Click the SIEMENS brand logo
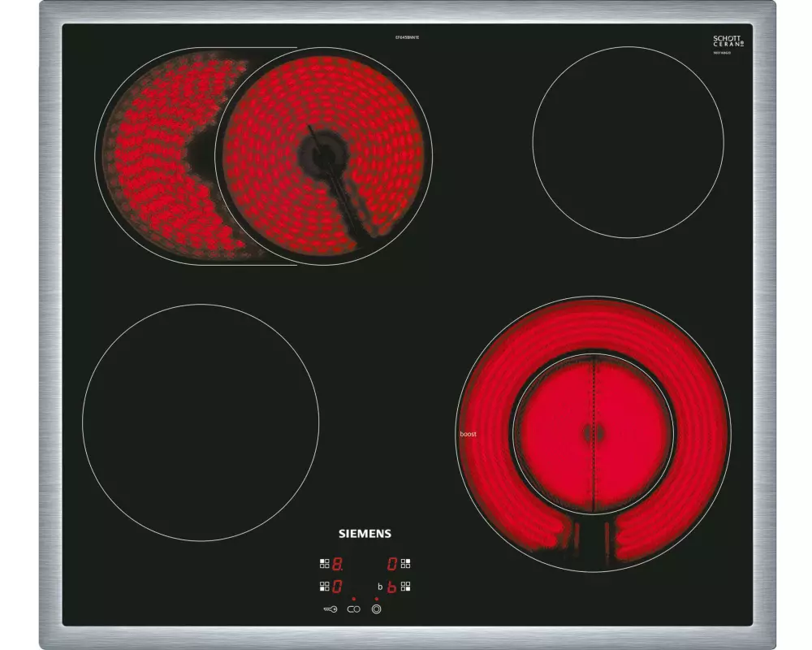812x650 pixels. coord(365,534)
